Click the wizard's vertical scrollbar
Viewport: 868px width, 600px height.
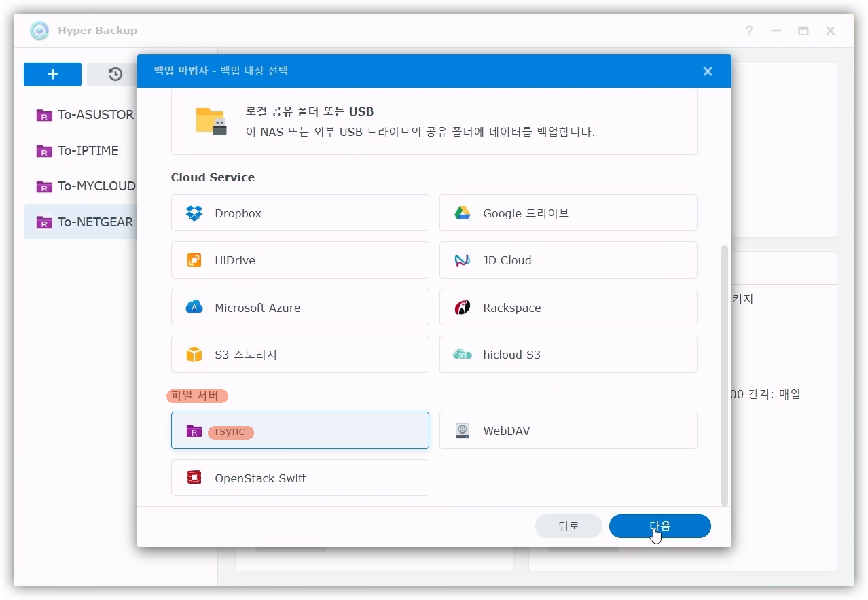tap(724, 374)
